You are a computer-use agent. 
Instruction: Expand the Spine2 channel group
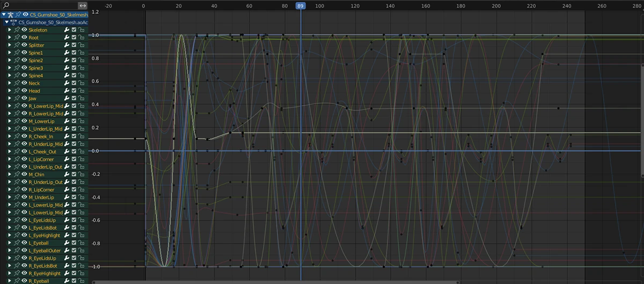point(10,61)
